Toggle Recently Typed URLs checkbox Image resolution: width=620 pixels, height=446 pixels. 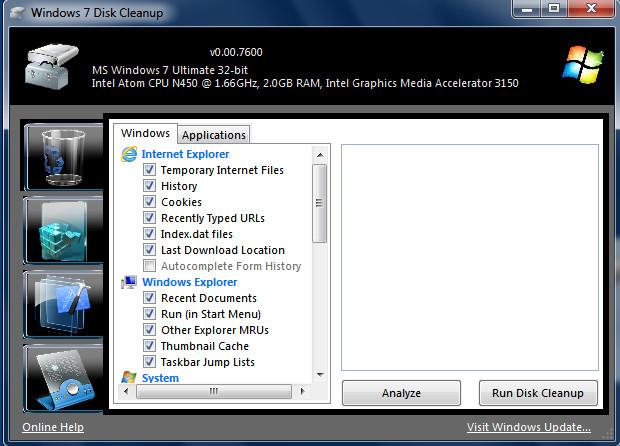click(149, 217)
